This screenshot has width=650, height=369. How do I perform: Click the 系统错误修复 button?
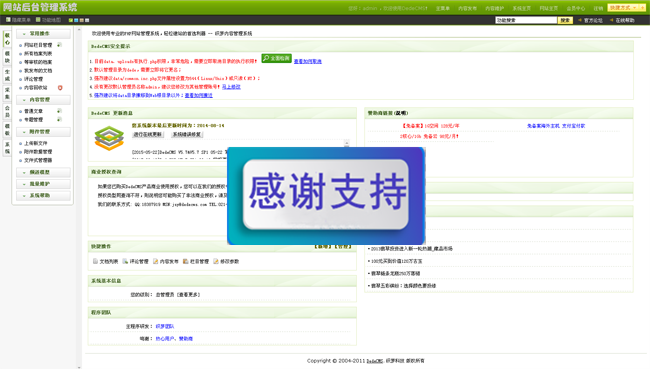pyautogui.click(x=187, y=134)
